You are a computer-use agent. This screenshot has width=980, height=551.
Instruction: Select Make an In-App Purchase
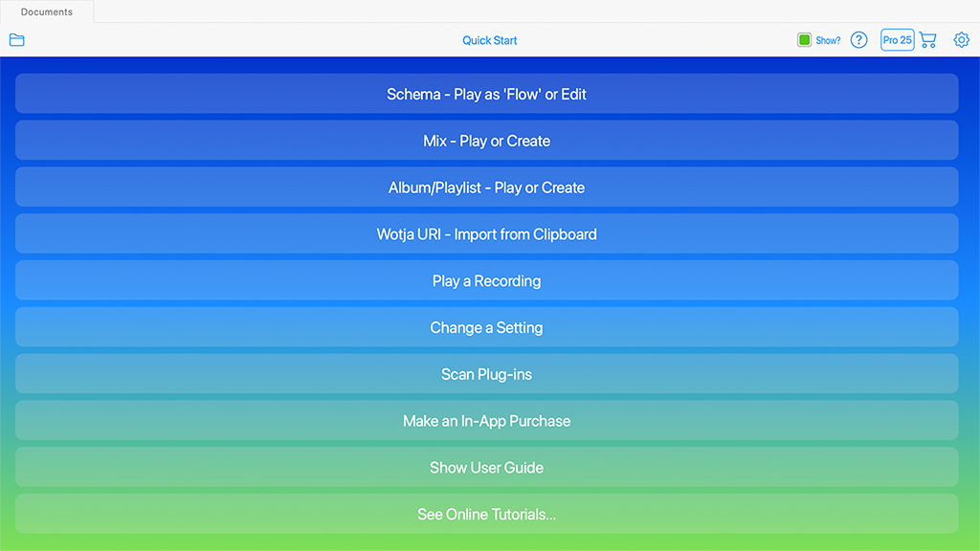[486, 421]
